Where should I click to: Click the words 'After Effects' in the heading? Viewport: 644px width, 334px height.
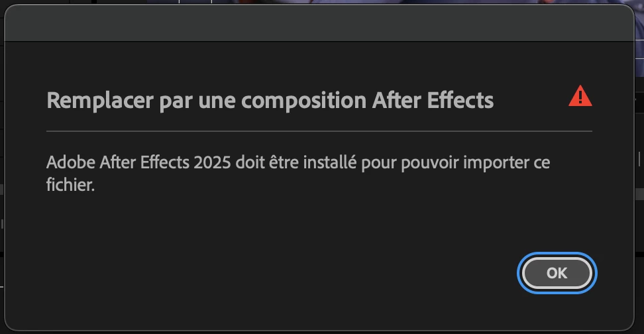pos(433,100)
